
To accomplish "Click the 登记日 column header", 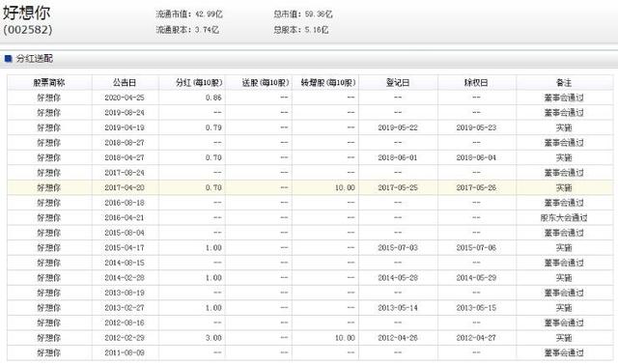I will pyautogui.click(x=398, y=83).
